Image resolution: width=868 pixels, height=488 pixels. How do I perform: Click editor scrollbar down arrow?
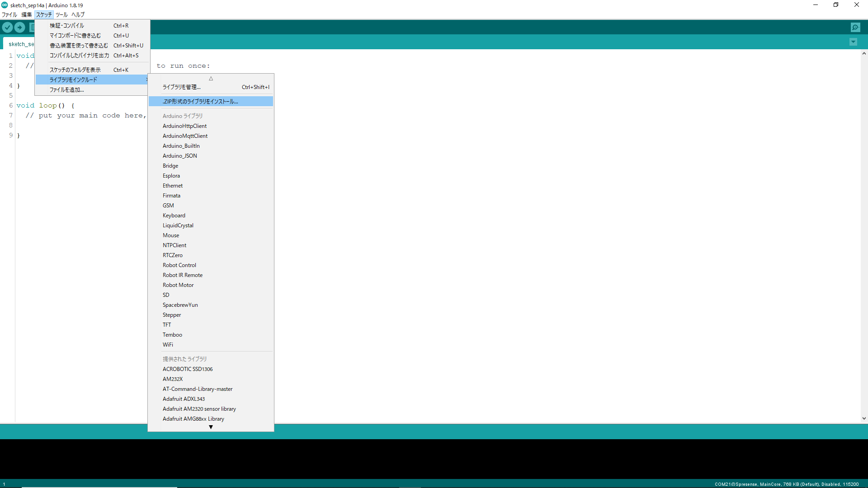(864, 418)
